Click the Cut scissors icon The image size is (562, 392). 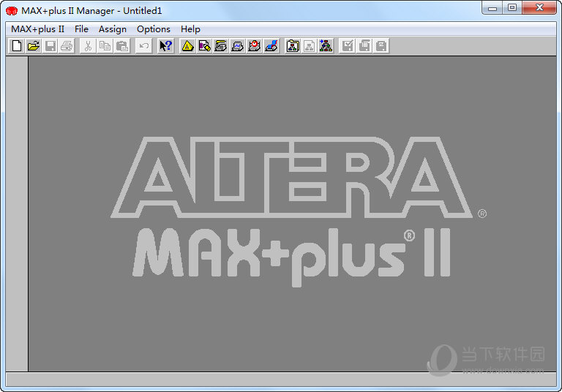tap(88, 46)
